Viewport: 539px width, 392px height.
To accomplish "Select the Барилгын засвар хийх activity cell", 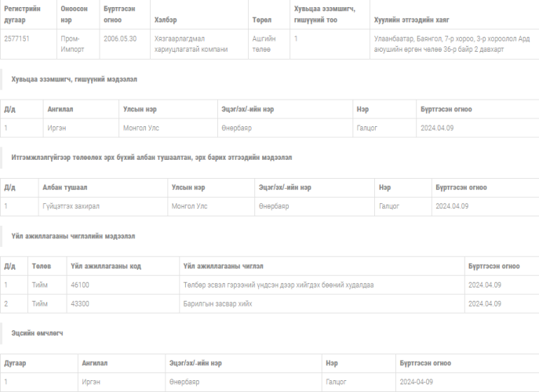I will 217,303.
